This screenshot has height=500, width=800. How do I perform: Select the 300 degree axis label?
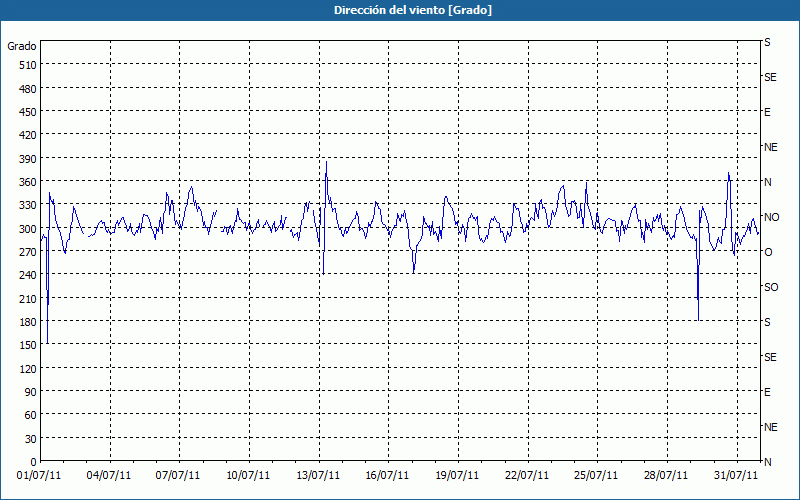coord(28,229)
